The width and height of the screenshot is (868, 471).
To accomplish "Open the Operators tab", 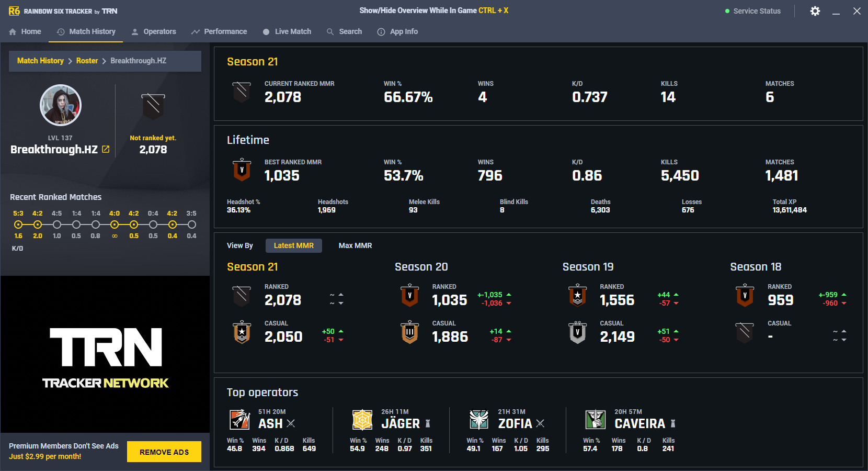I will tap(153, 31).
